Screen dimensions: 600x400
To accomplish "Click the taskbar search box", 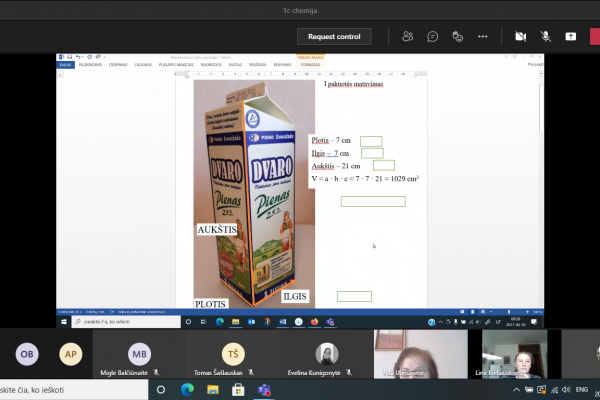I will point(74,390).
